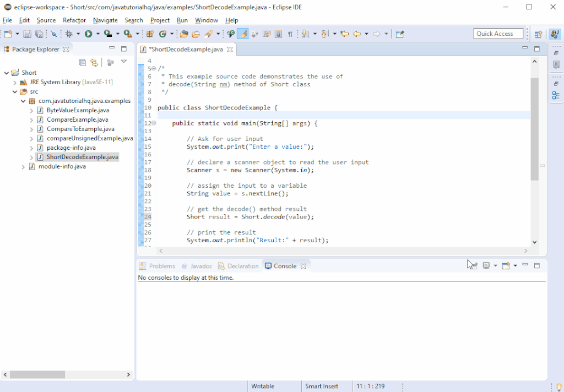Viewport: 564px width, 392px height.
Task: Switch to the Problems tab
Action: 158,266
